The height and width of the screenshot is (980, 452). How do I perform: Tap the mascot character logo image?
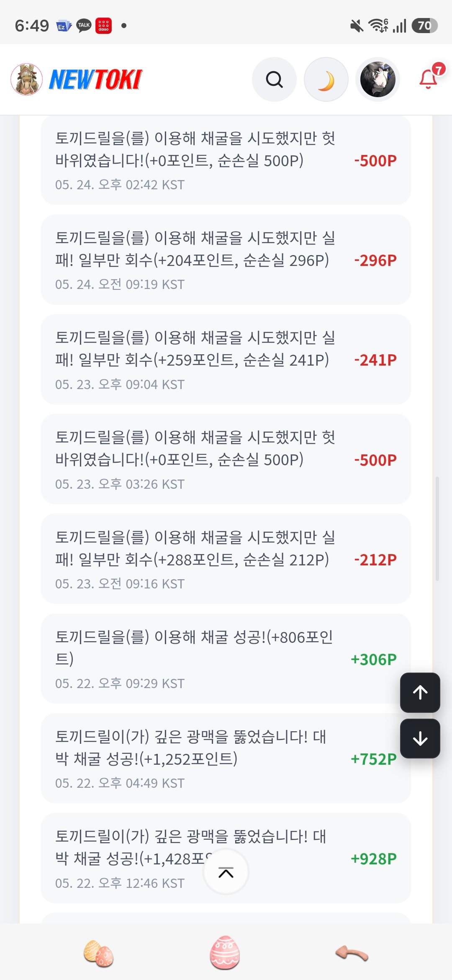pos(27,79)
